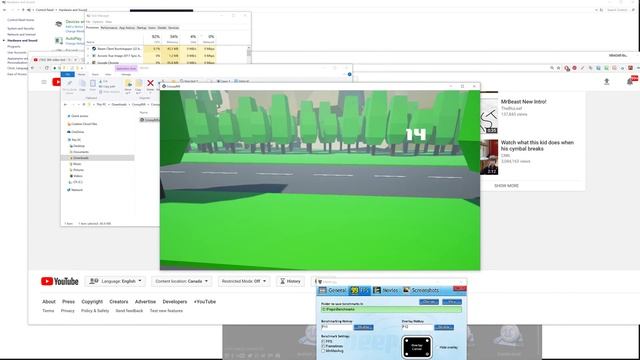Click the Move to icon in Explorer ribbon

coord(128,83)
